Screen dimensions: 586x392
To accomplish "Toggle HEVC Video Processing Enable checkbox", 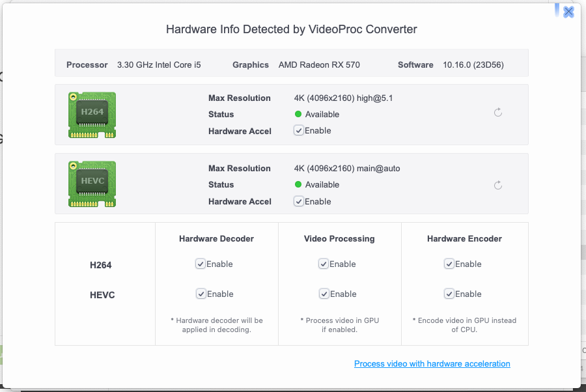I will coord(324,294).
